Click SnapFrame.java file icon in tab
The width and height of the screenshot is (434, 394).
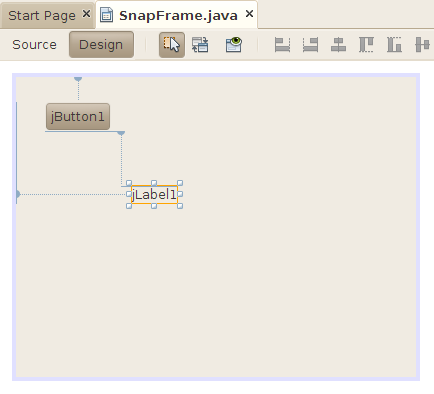coord(106,15)
